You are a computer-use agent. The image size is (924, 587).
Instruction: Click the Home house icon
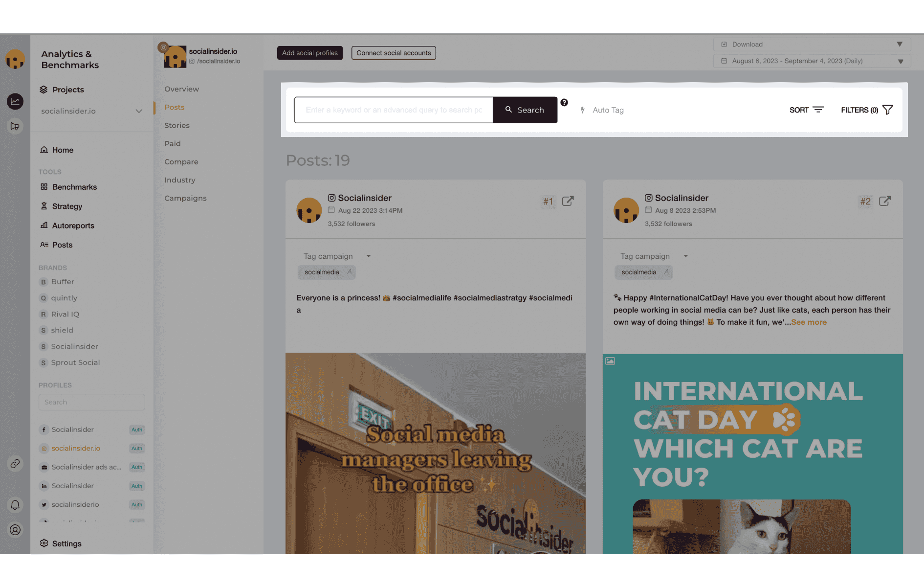coord(44,150)
